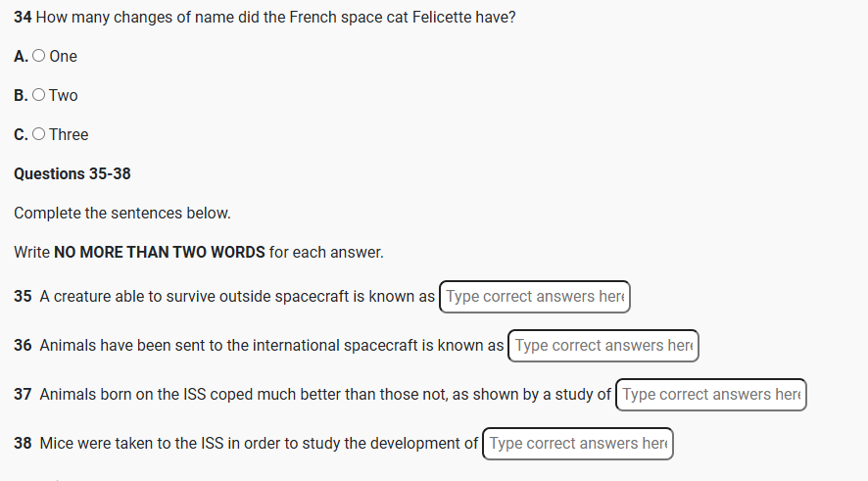Click the bold "NO MORE THAN TWO WORDS" text
Image resolution: width=868 pixels, height=481 pixels.
click(x=160, y=253)
